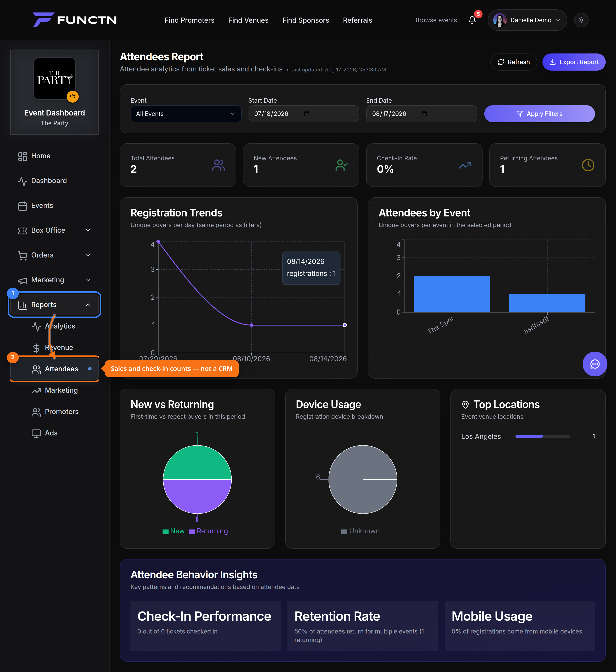The image size is (616, 672).
Task: Toggle the light theme sun icon
Action: [581, 20]
